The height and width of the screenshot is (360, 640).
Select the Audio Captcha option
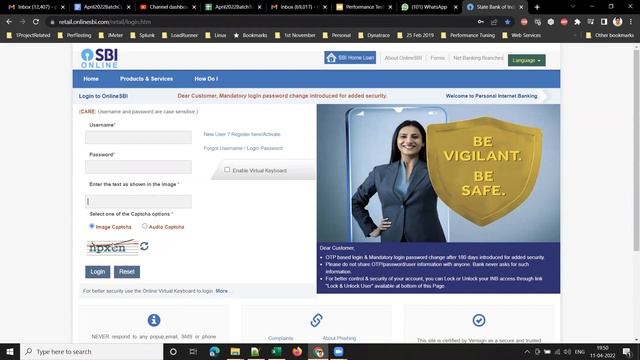click(x=144, y=226)
